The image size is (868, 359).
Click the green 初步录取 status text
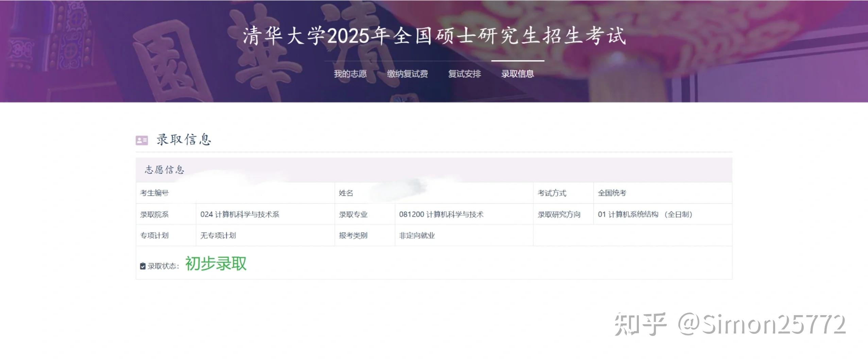tap(216, 264)
